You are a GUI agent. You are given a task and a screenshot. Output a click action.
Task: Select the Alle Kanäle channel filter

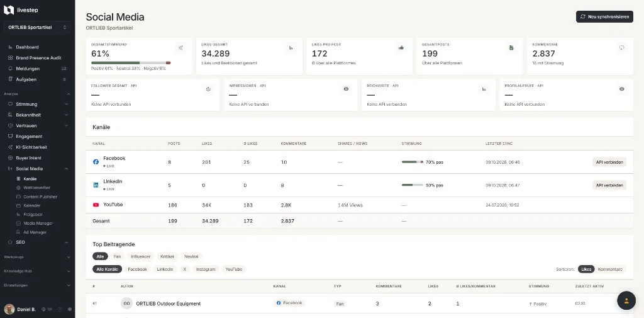point(107,269)
